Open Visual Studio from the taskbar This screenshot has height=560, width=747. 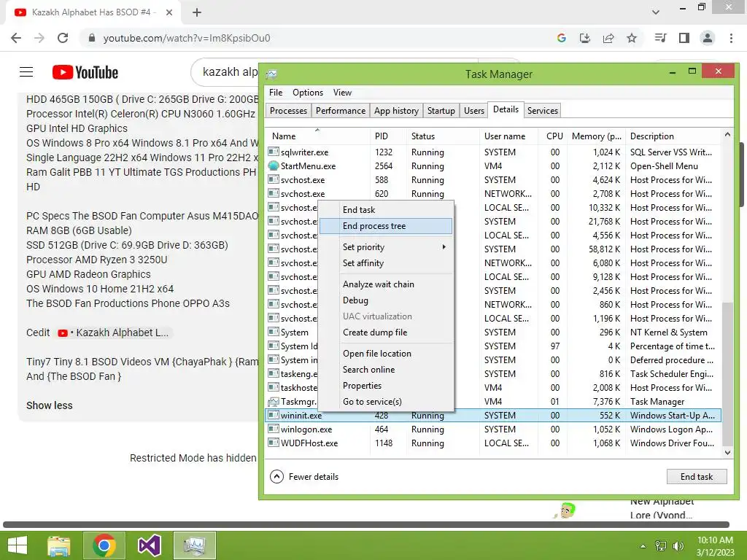149,545
